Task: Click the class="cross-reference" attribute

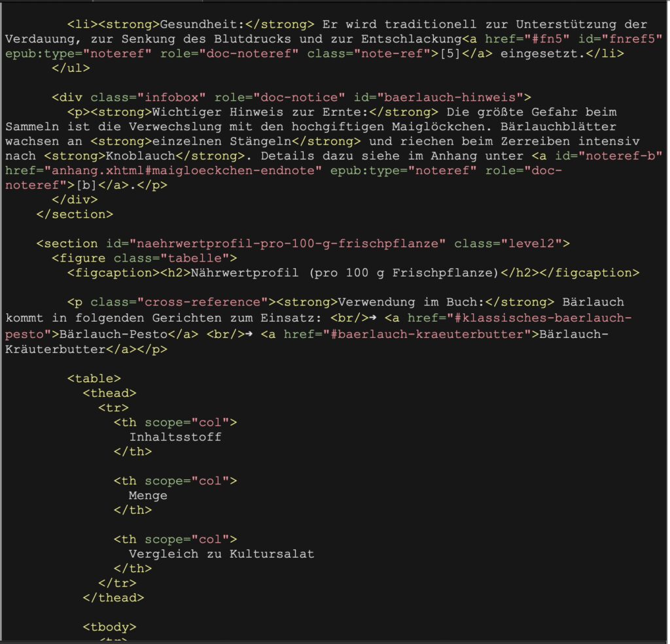Action: 179,302
